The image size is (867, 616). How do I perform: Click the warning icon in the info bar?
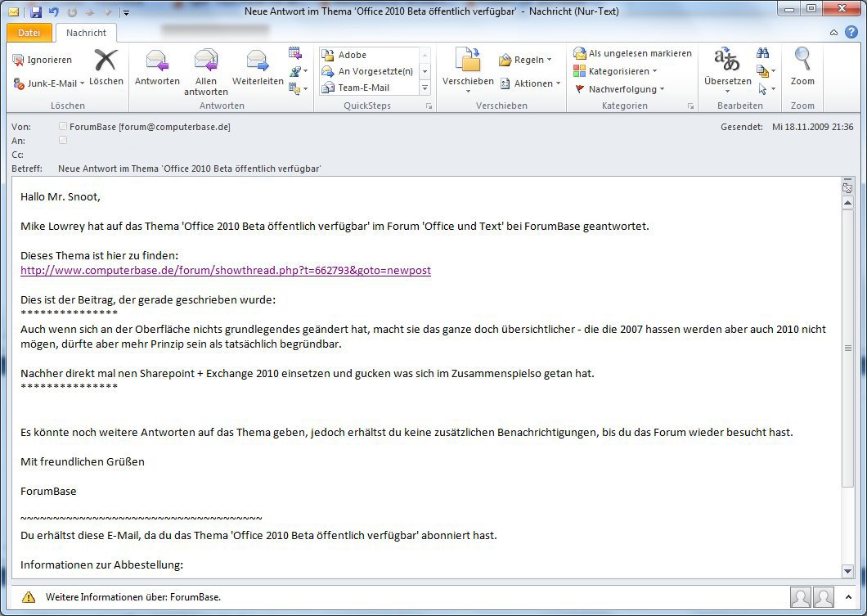coord(28,597)
